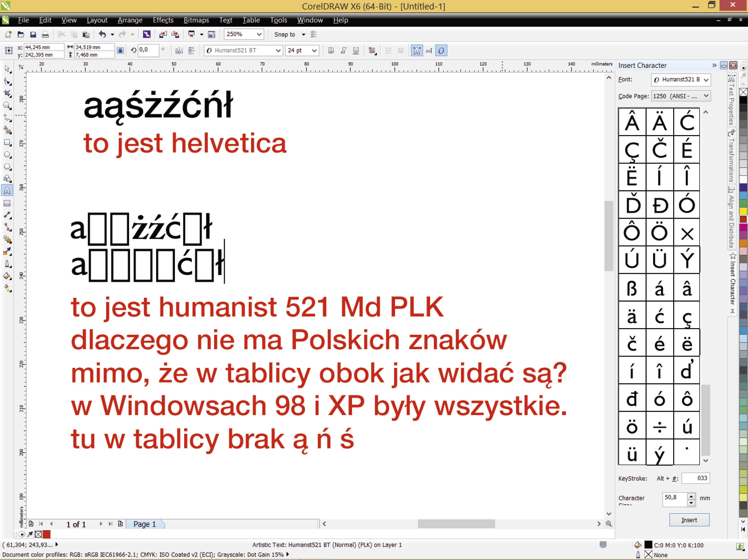748x560 pixels.
Task: Open the Bitmaps menu
Action: (x=196, y=20)
